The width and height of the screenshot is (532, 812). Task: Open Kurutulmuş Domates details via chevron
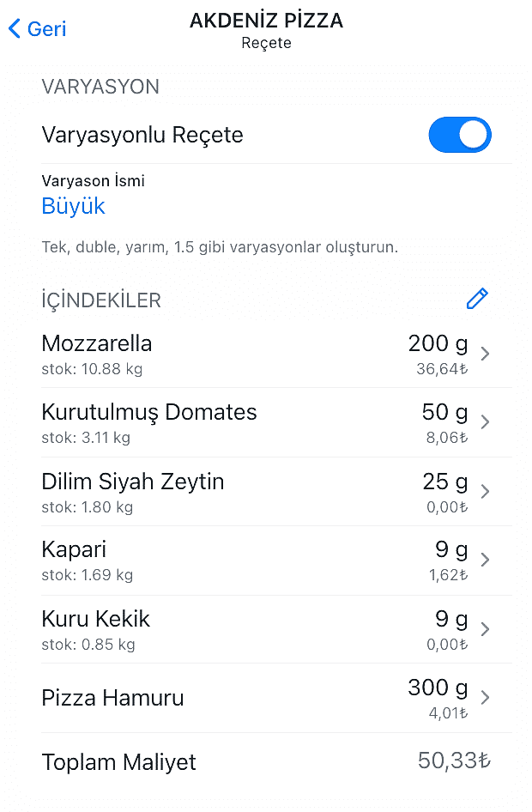485,422
